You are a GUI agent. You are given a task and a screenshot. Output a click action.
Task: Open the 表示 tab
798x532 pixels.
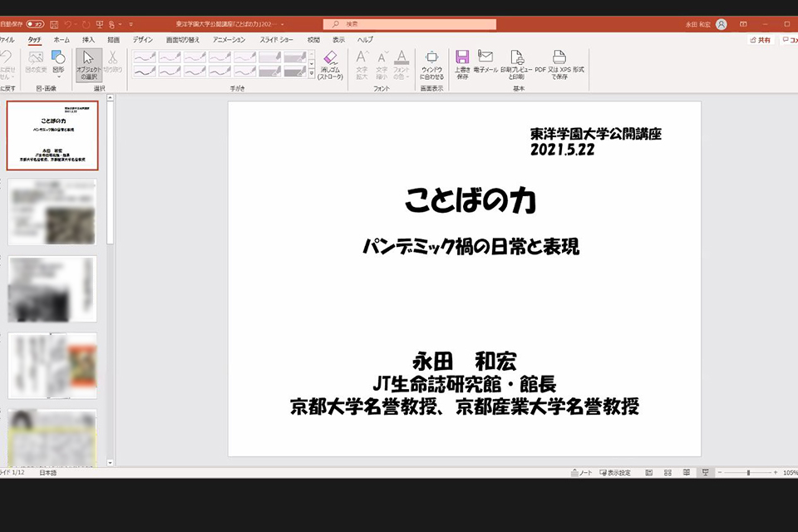pyautogui.click(x=338, y=40)
